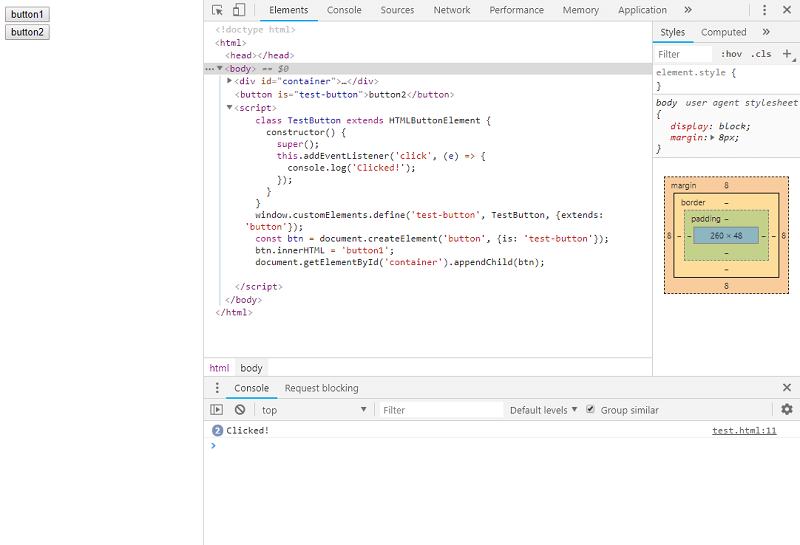Open DevTools three-dot customize menu

coord(765,10)
